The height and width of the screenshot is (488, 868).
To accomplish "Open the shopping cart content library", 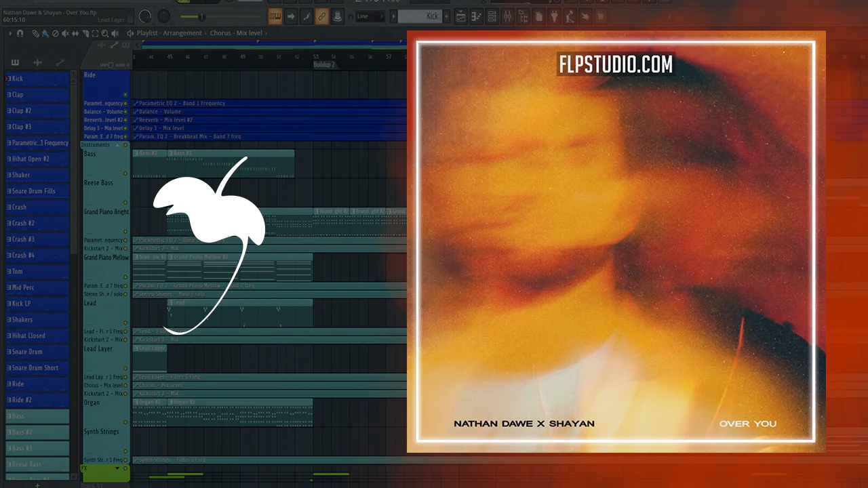I will pyautogui.click(x=600, y=16).
